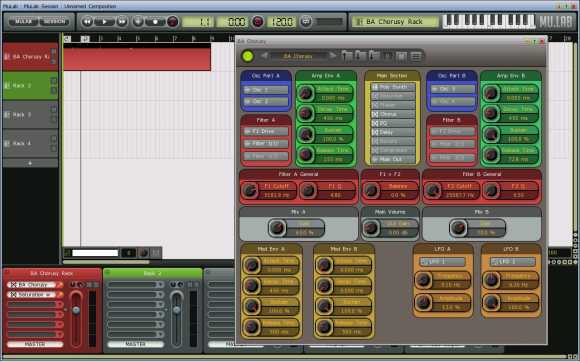Open Osc 1 in Osc Part A
Image resolution: width=580 pixels, height=362 pixels.
click(266, 89)
